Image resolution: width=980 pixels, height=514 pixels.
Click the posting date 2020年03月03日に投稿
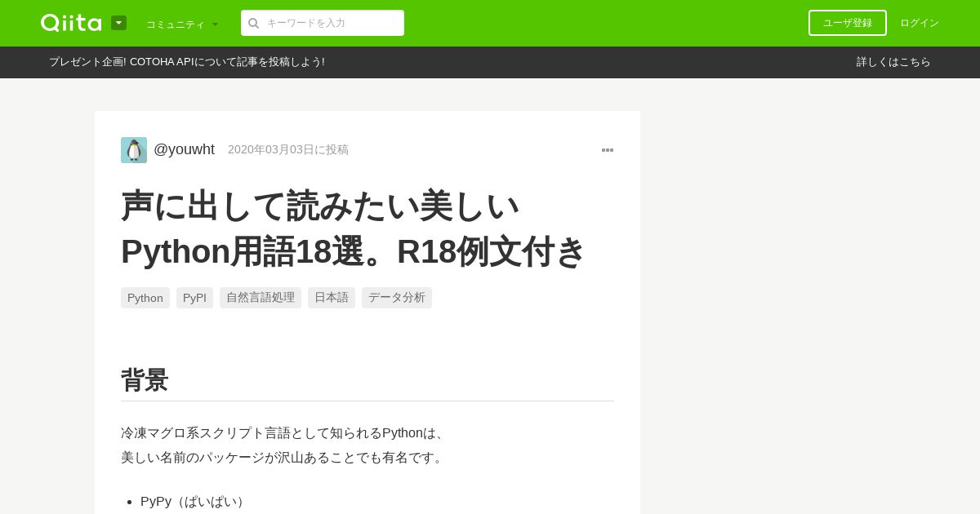288,149
